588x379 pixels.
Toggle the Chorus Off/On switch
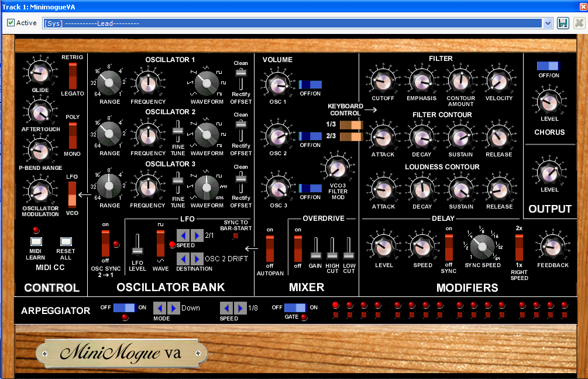pyautogui.click(x=548, y=66)
